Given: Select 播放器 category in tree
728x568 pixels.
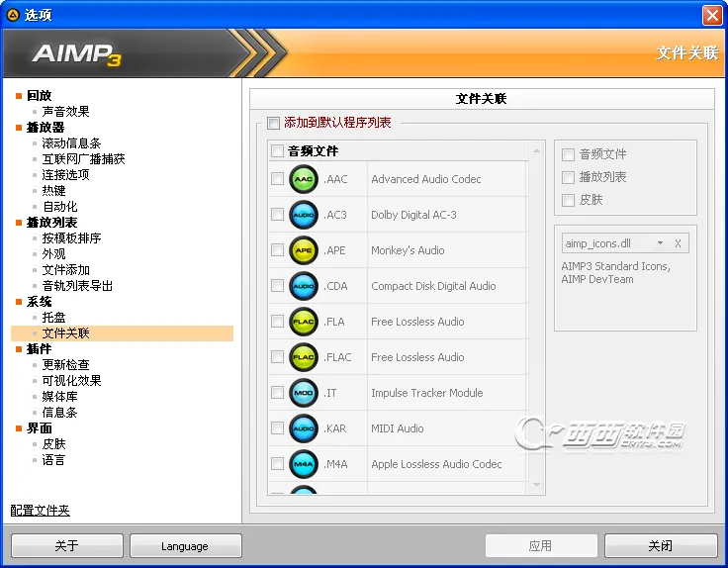Looking at the screenshot, I should tap(45, 128).
